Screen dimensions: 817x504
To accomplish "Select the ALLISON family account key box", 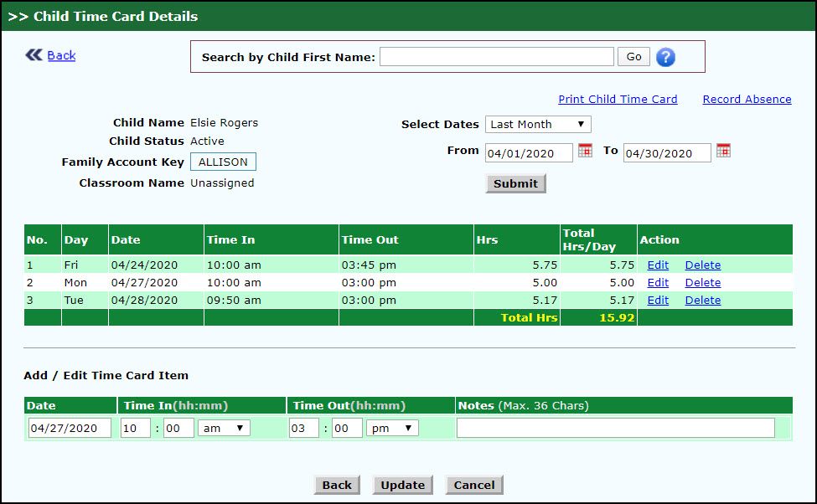I will tap(223, 162).
